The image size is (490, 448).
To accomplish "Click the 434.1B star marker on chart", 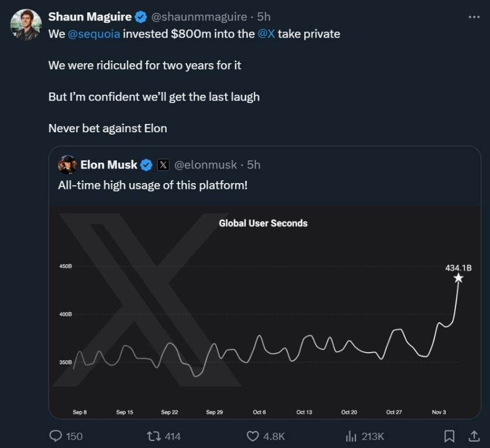I will 458,278.
